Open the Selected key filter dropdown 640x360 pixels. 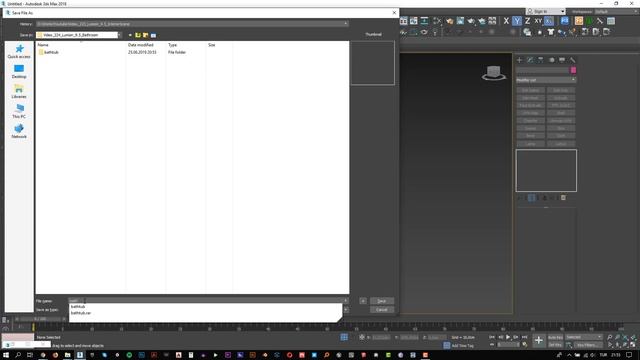(584, 337)
